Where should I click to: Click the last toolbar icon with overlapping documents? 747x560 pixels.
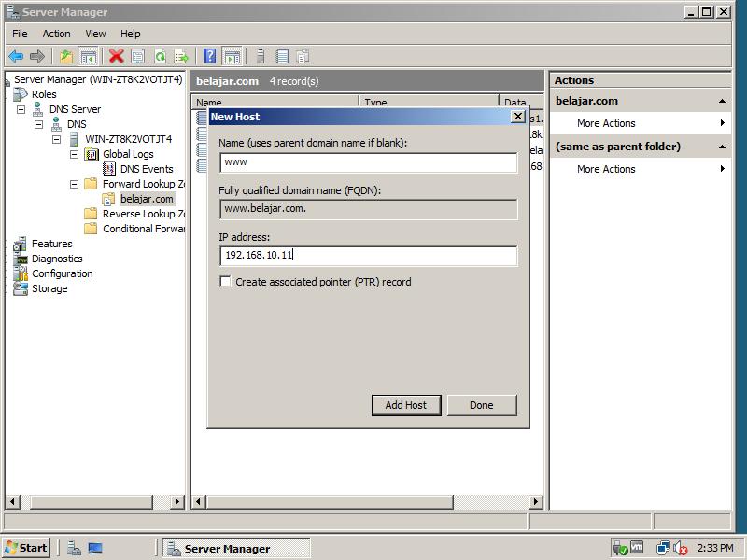(303, 57)
